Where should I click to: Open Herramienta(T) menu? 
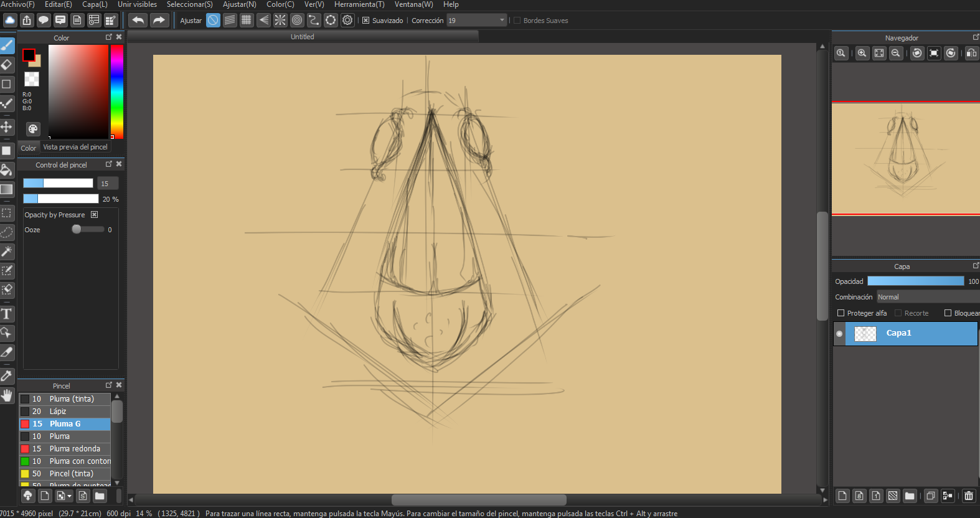point(360,4)
